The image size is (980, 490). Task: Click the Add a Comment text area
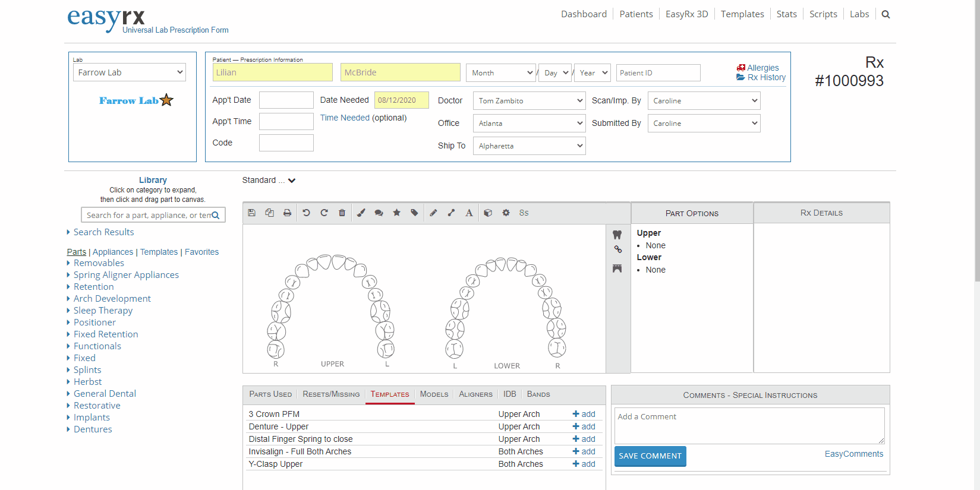click(749, 425)
